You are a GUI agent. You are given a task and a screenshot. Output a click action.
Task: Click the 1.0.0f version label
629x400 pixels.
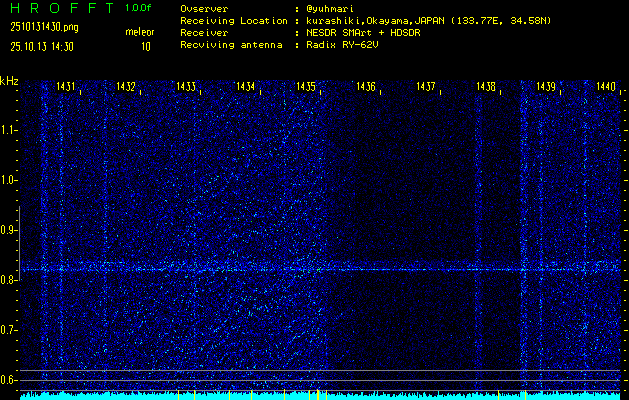coord(139,8)
